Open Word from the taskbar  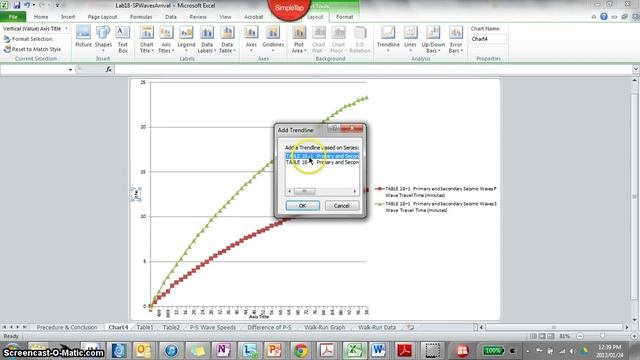coord(378,350)
